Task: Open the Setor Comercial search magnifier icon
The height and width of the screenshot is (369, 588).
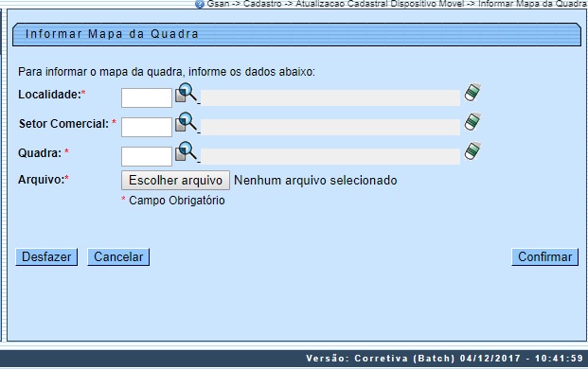Action: click(186, 122)
